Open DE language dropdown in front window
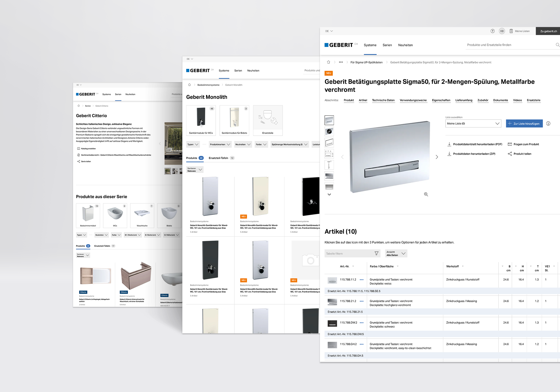560x392 pixels. pos(329,31)
